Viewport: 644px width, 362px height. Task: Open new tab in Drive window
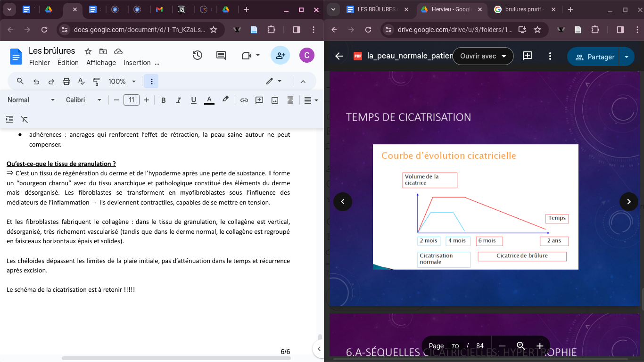570,9
